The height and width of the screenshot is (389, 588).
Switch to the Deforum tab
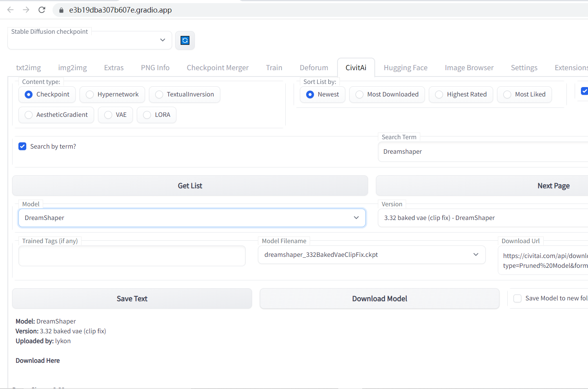tap(314, 68)
